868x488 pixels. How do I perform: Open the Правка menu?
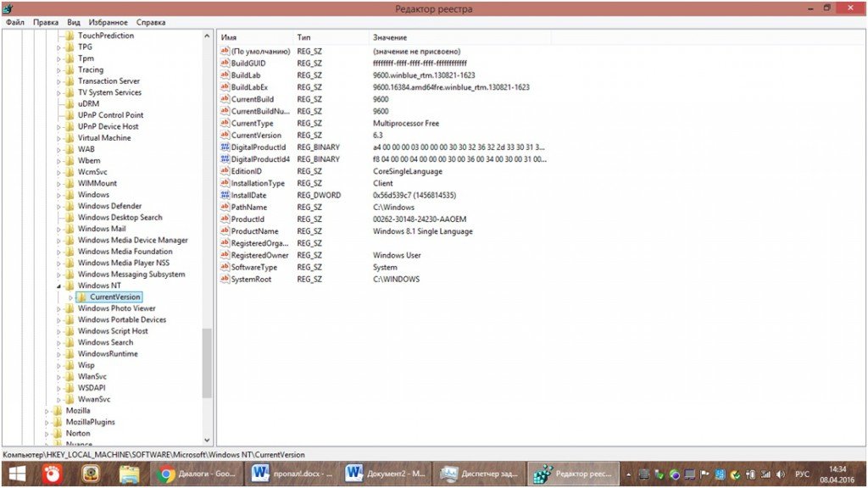pyautogui.click(x=46, y=22)
